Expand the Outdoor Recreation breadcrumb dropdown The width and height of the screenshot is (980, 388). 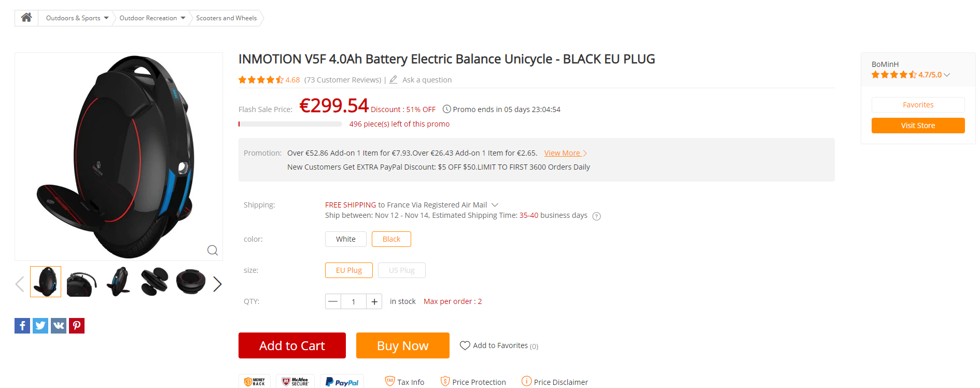tap(183, 18)
